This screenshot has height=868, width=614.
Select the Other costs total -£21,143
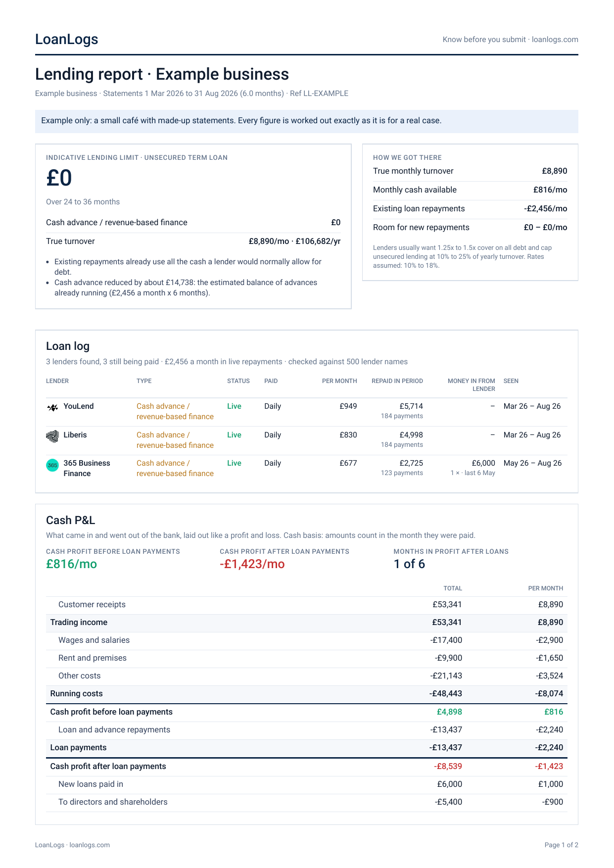(x=446, y=676)
